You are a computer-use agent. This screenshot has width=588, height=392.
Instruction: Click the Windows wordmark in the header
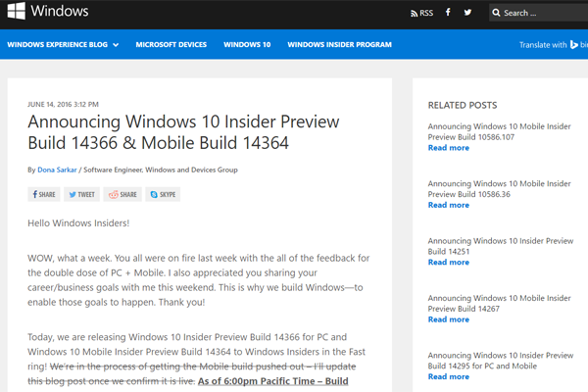60,11
